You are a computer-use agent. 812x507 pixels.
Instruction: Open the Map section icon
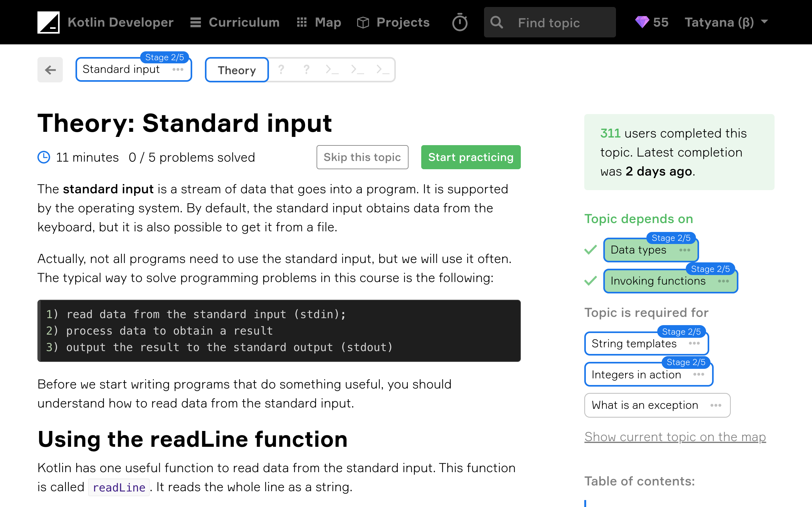(x=302, y=22)
